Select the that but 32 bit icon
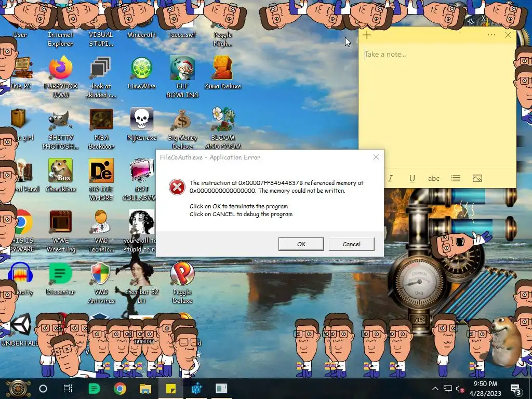This screenshot has height=399, width=532. 141,283
